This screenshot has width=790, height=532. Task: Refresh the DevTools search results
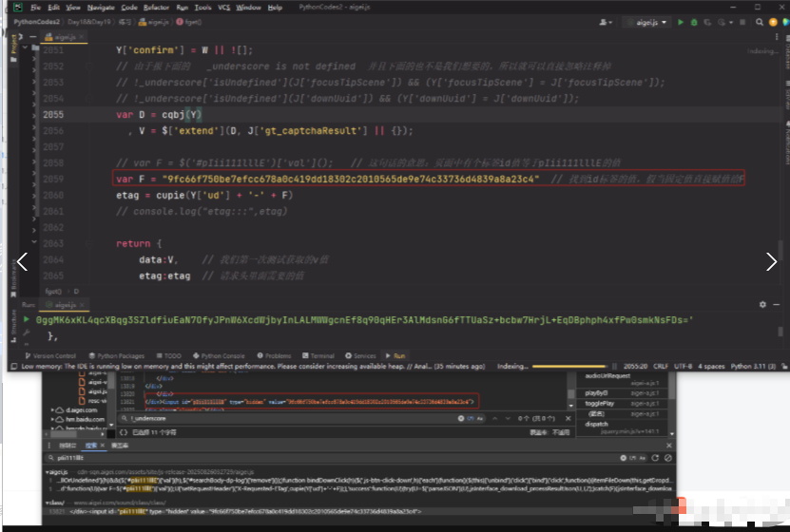[655, 458]
